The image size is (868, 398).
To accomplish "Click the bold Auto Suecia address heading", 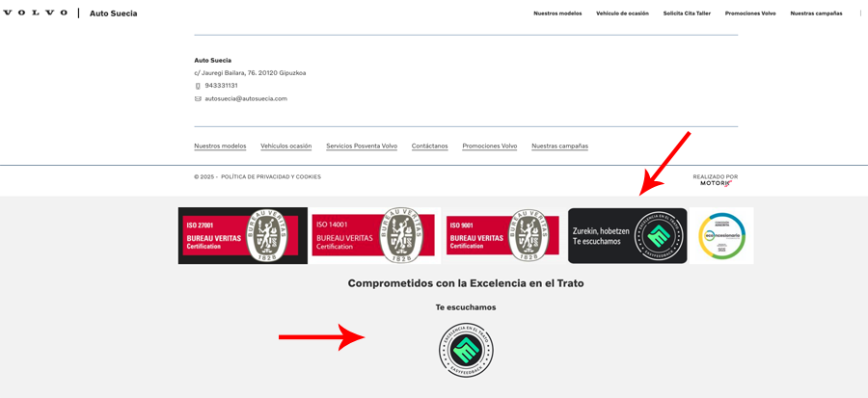I will coord(212,61).
